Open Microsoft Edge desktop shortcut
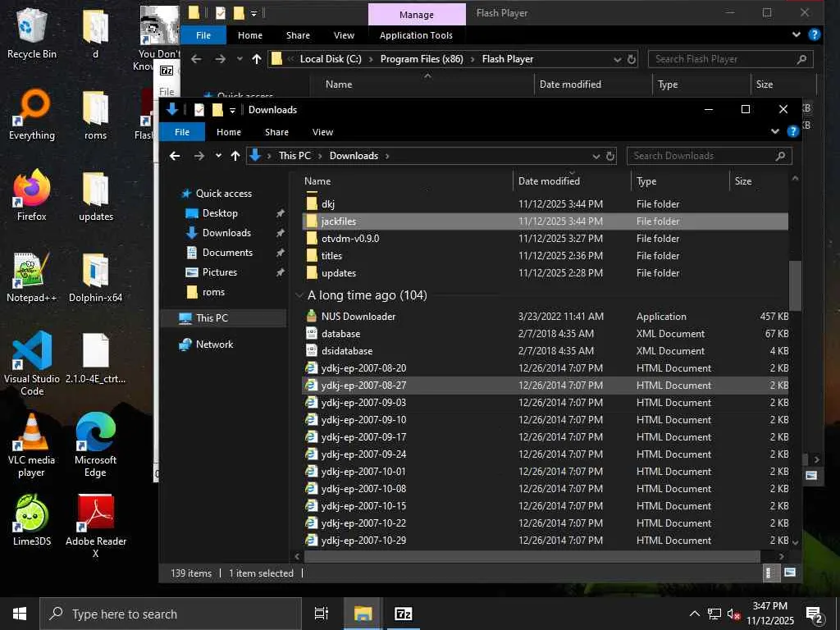 point(95,445)
